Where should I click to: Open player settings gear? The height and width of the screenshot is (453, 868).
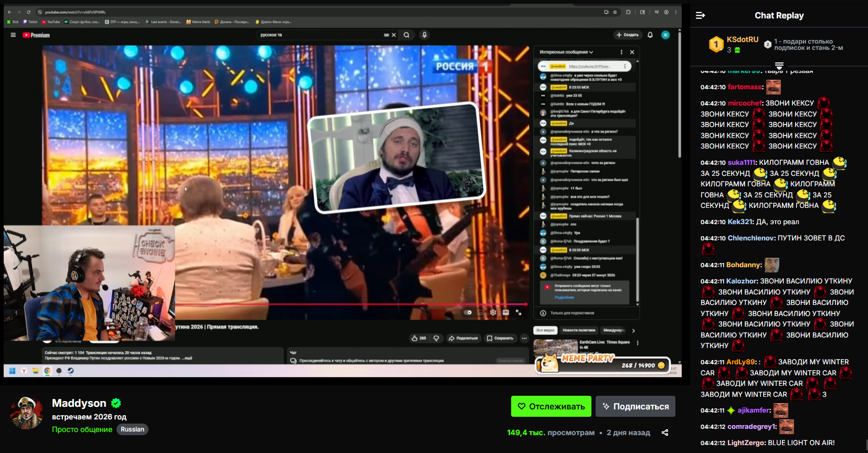pyautogui.click(x=493, y=312)
